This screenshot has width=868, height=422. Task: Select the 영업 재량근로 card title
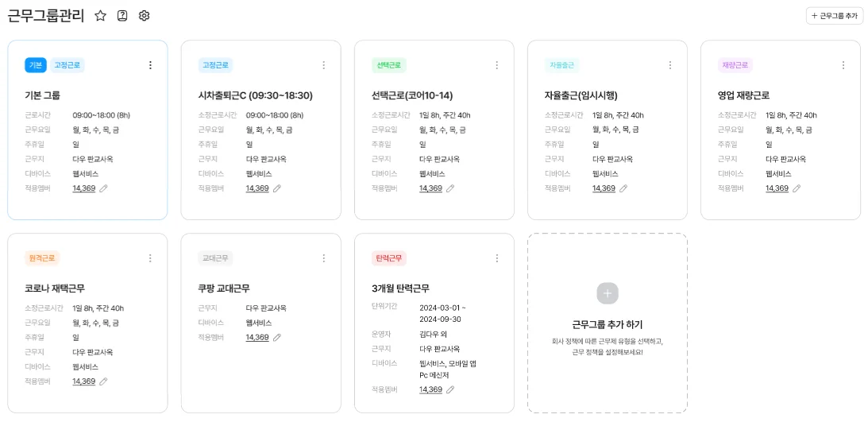point(743,95)
